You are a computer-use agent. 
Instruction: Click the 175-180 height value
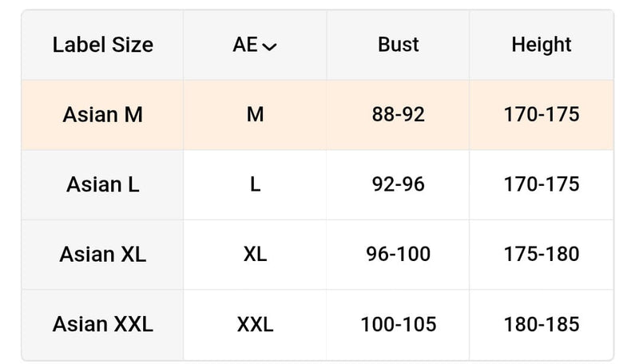[541, 255]
